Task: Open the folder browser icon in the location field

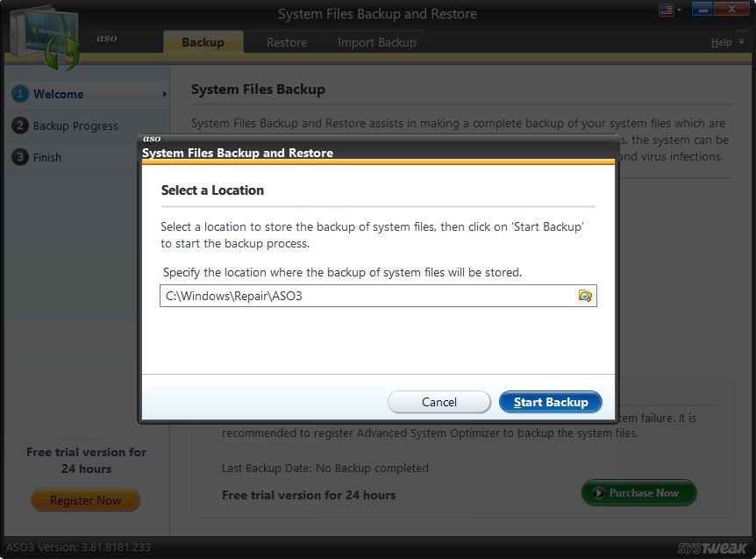Action: pyautogui.click(x=585, y=296)
